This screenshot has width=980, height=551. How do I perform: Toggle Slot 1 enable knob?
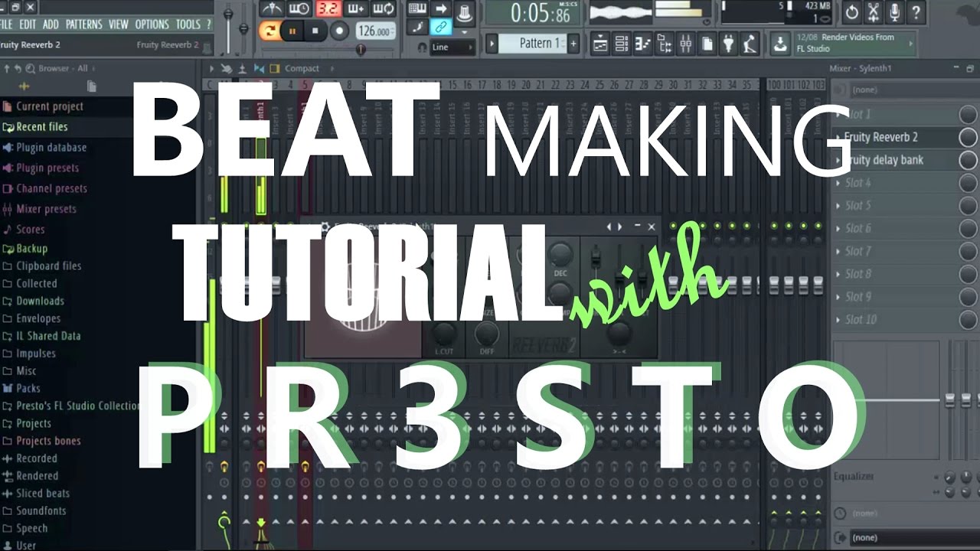[968, 114]
